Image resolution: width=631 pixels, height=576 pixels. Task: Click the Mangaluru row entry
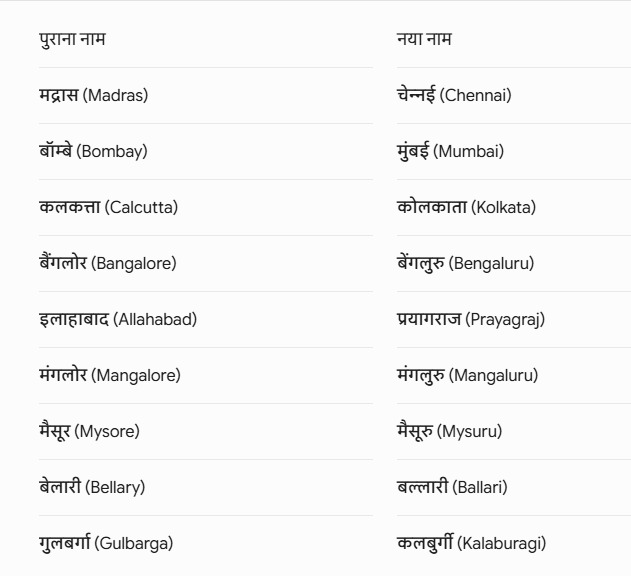point(468,375)
